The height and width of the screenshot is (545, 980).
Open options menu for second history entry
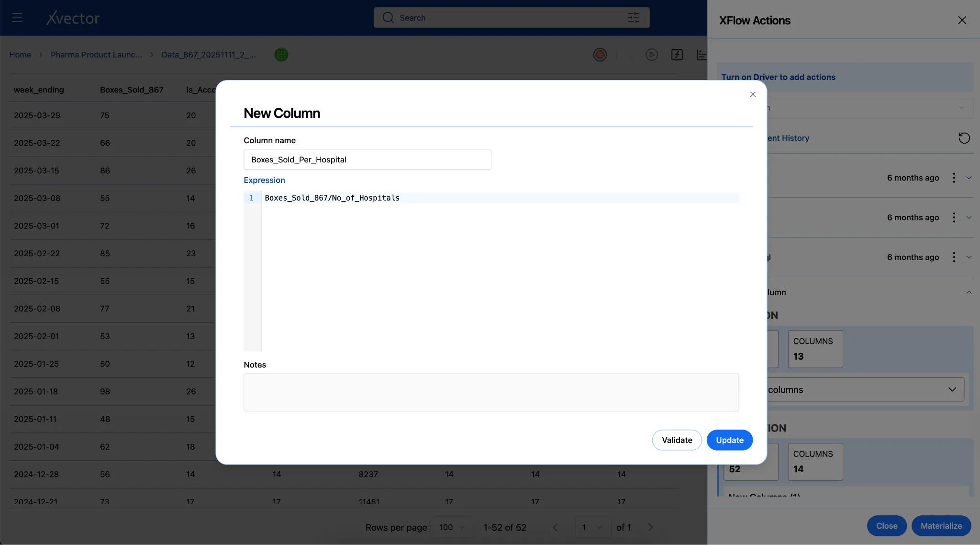tap(954, 217)
